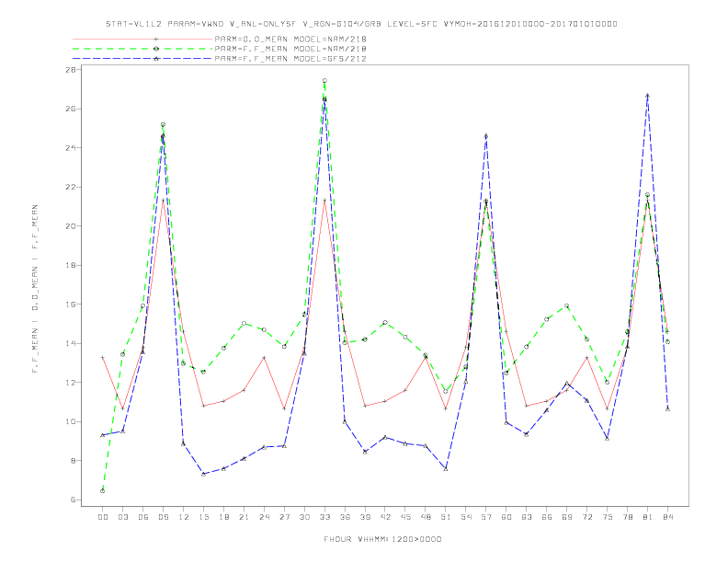The height and width of the screenshot is (563, 728).
Task: Select legend entry PARM=F.F_MEAN MODEL=GFS/212
Action: [290, 59]
